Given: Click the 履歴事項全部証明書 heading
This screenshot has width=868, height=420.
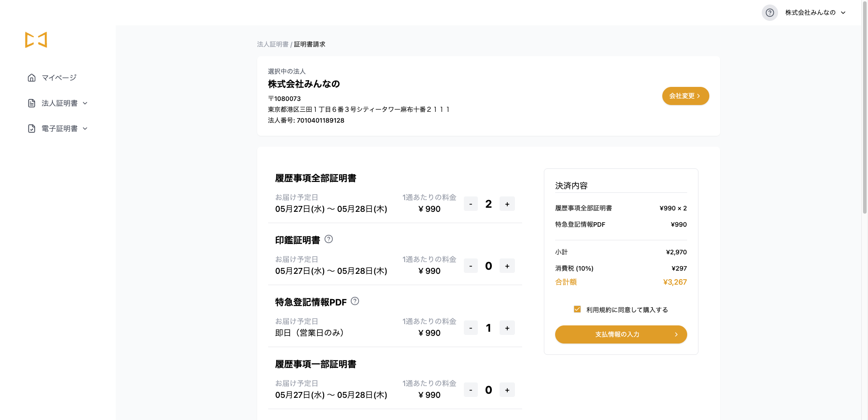Looking at the screenshot, I should pyautogui.click(x=316, y=178).
